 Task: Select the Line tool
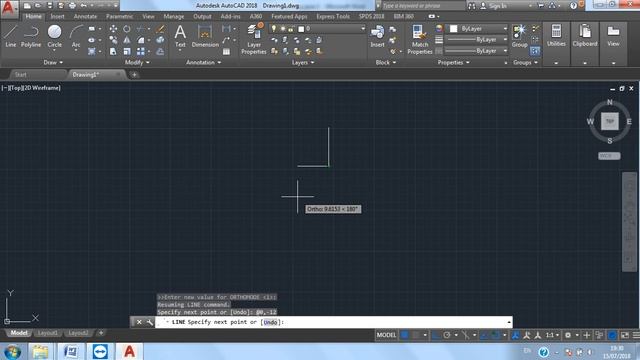point(11,36)
